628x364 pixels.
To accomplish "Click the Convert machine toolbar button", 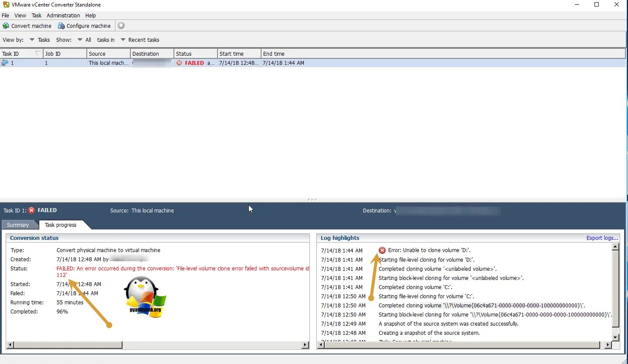I will (x=27, y=26).
